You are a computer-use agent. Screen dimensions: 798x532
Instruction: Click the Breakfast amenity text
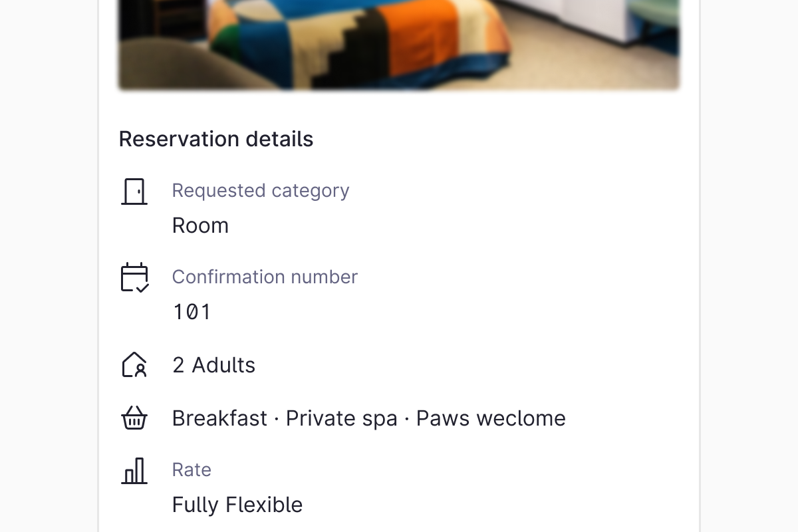pos(219,418)
